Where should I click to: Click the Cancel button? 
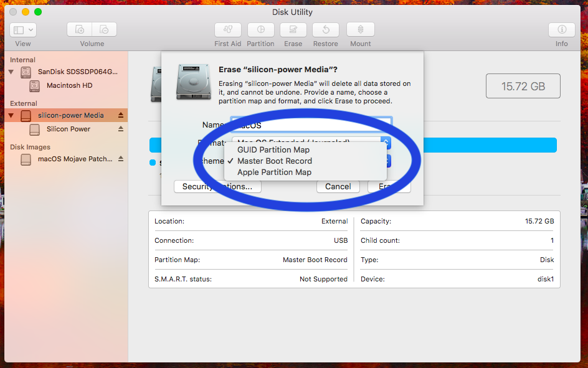pos(338,187)
